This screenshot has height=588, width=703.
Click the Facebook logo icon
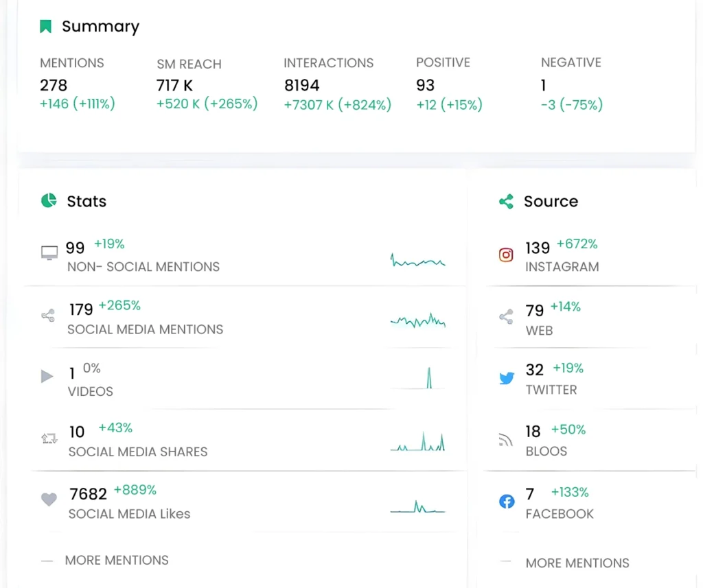(x=507, y=502)
